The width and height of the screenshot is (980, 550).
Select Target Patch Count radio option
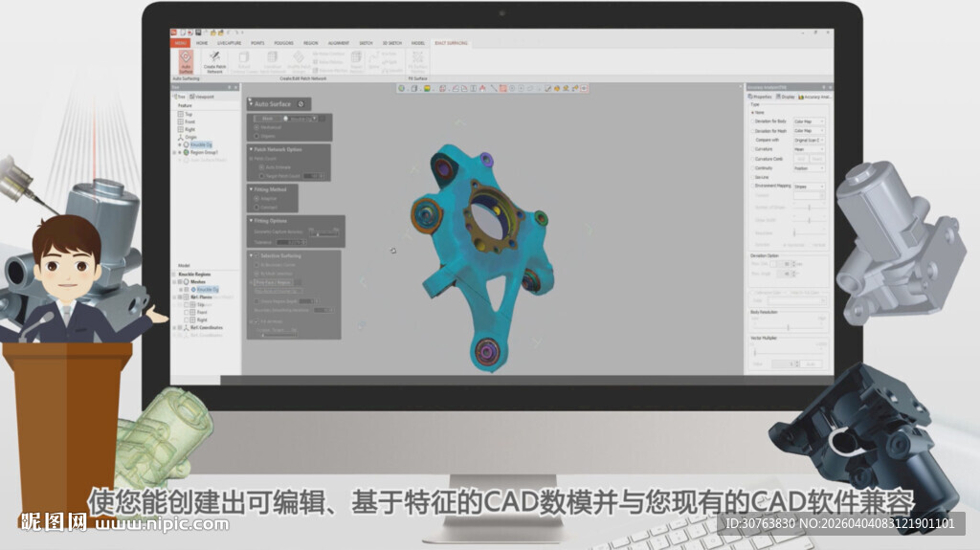(x=261, y=176)
